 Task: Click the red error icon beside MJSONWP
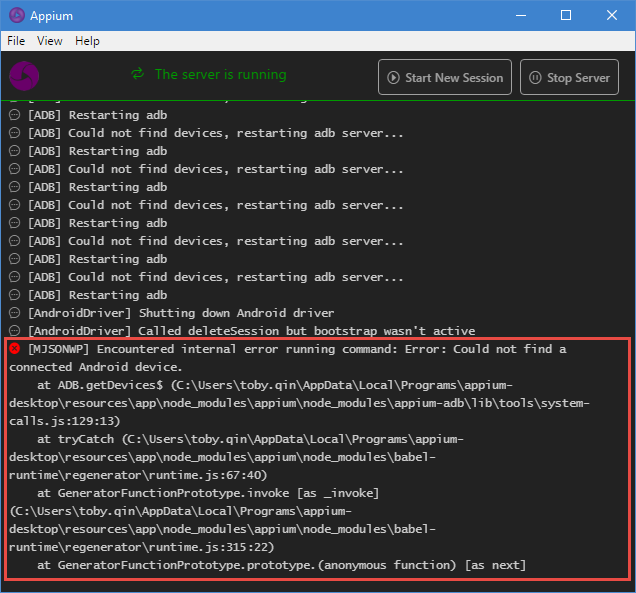click(15, 348)
